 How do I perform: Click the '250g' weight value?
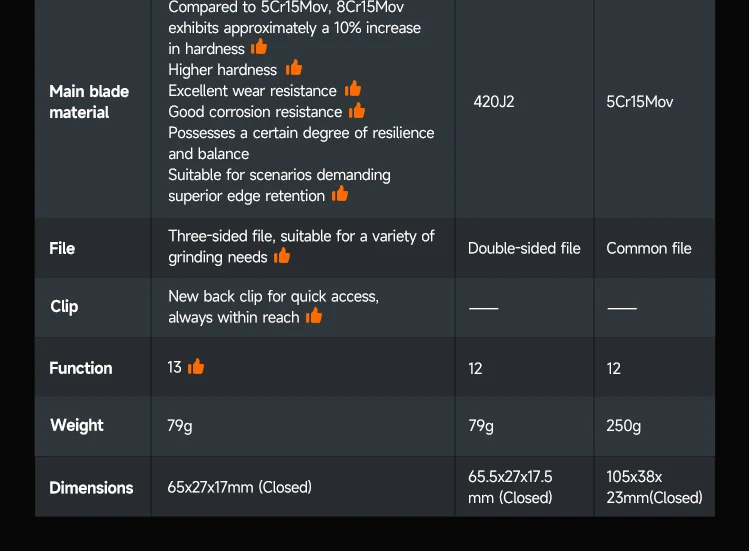[x=624, y=426]
